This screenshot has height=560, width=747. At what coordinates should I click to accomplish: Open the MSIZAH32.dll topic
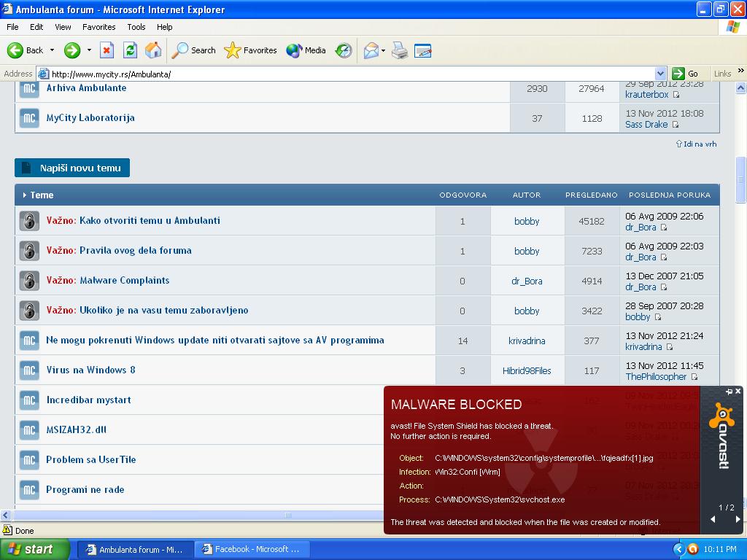(76, 429)
